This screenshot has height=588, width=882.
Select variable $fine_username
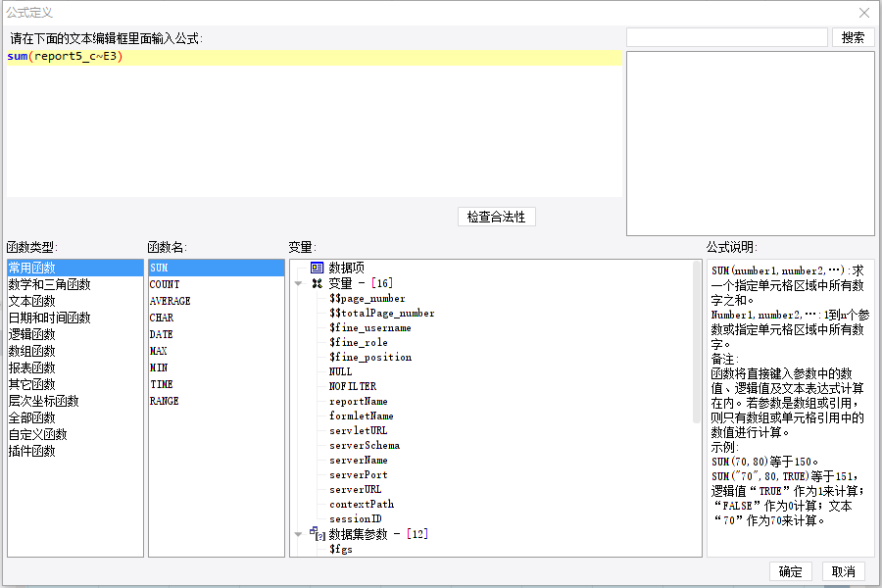click(x=370, y=328)
